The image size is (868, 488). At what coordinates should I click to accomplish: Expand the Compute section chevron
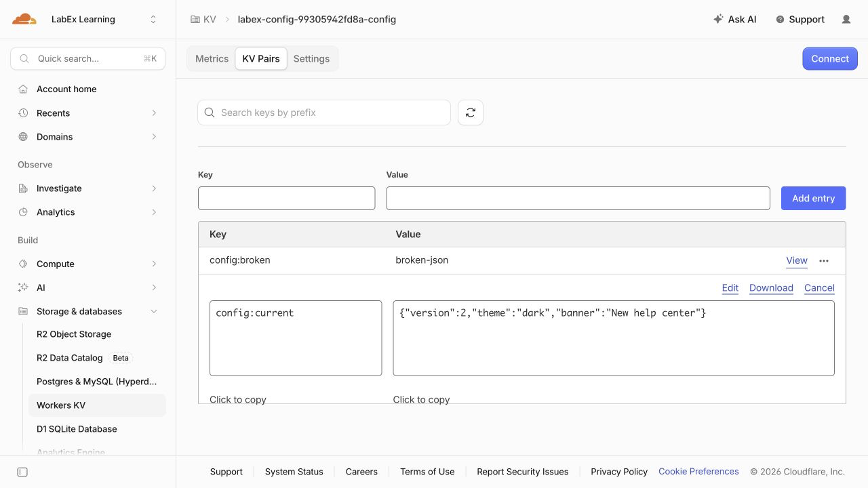tap(154, 264)
